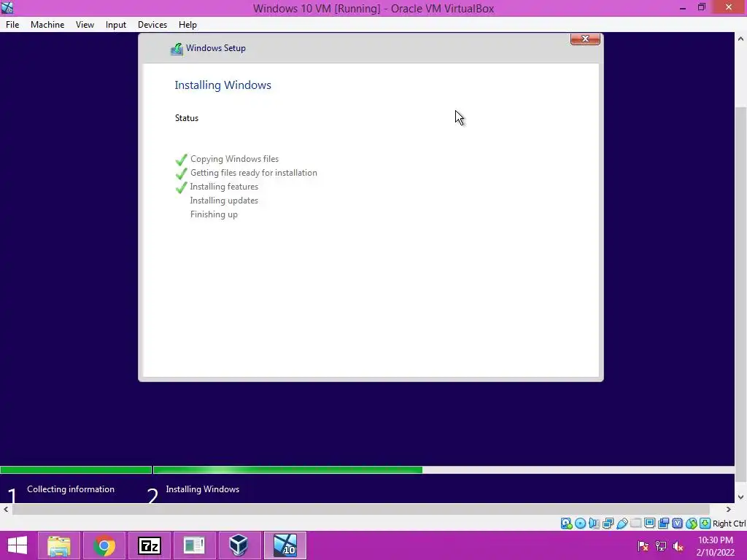
Task: Click the optical disk indicator icon
Action: click(580, 524)
